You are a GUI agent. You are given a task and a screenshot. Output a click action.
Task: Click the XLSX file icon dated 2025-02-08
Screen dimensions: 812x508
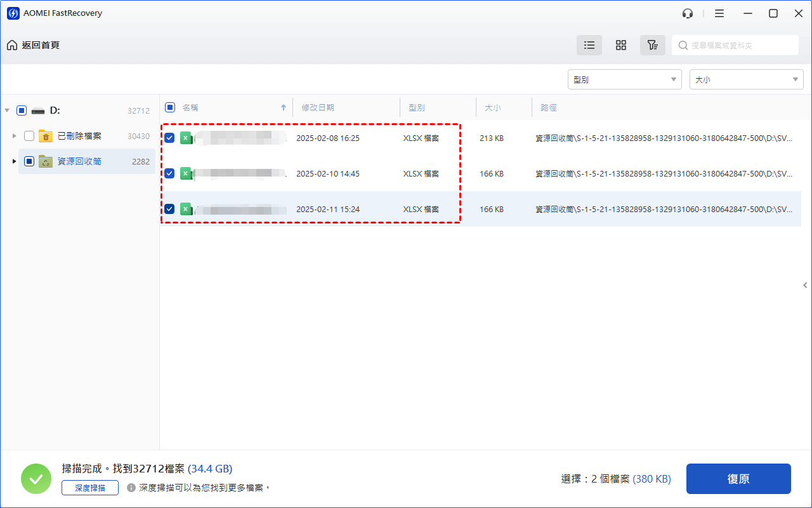pyautogui.click(x=186, y=138)
